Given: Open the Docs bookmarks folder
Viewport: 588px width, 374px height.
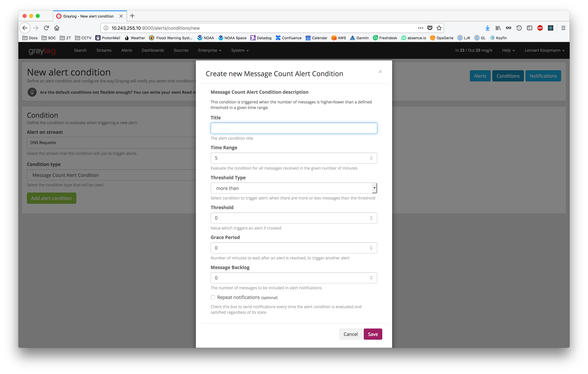Looking at the screenshot, I should (30, 38).
